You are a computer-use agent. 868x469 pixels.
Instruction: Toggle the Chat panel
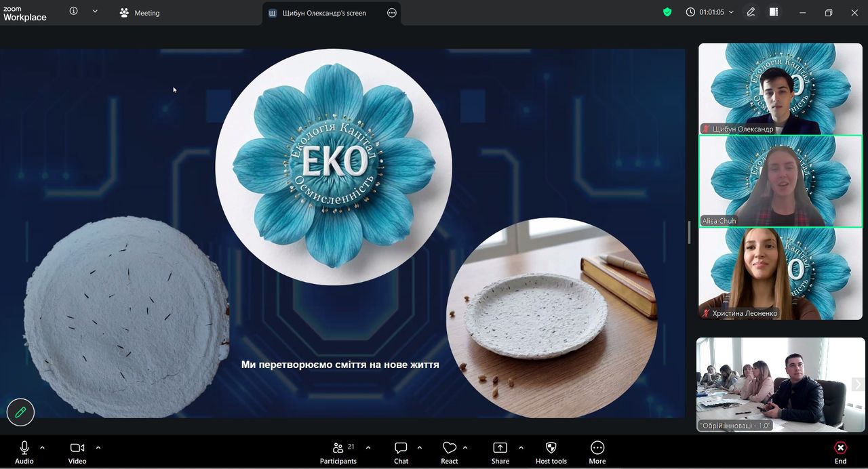[x=401, y=452]
